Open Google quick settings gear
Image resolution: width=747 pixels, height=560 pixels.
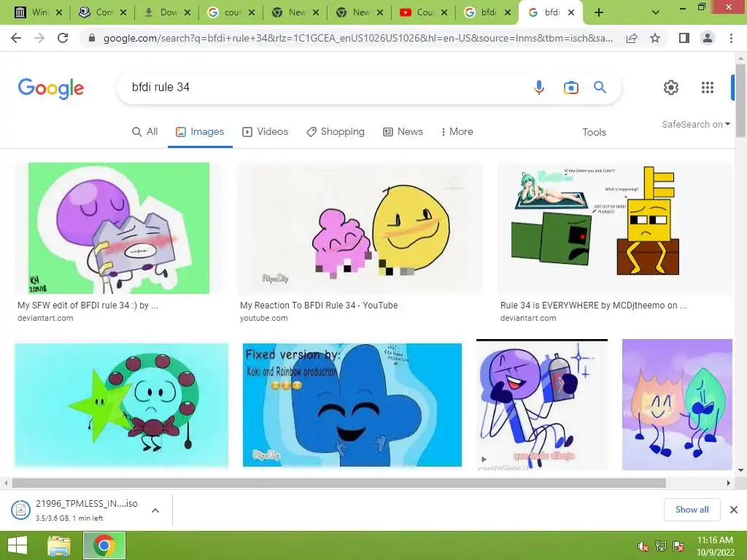[x=671, y=87]
